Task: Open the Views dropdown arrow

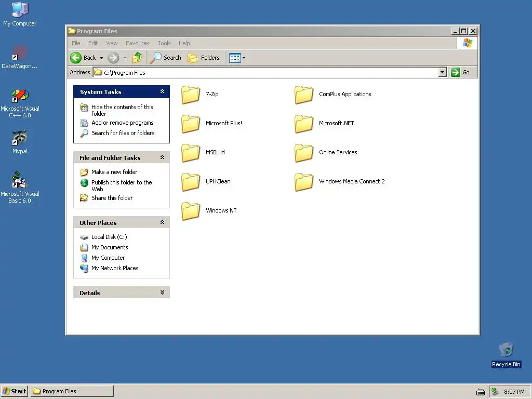Action: tap(244, 58)
